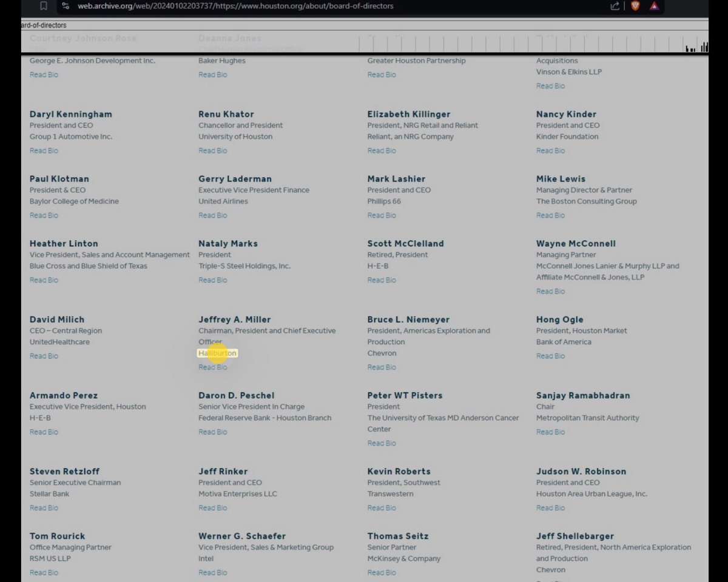Click Read Bio for Nancy Kinder
The height and width of the screenshot is (582, 728).
550,150
